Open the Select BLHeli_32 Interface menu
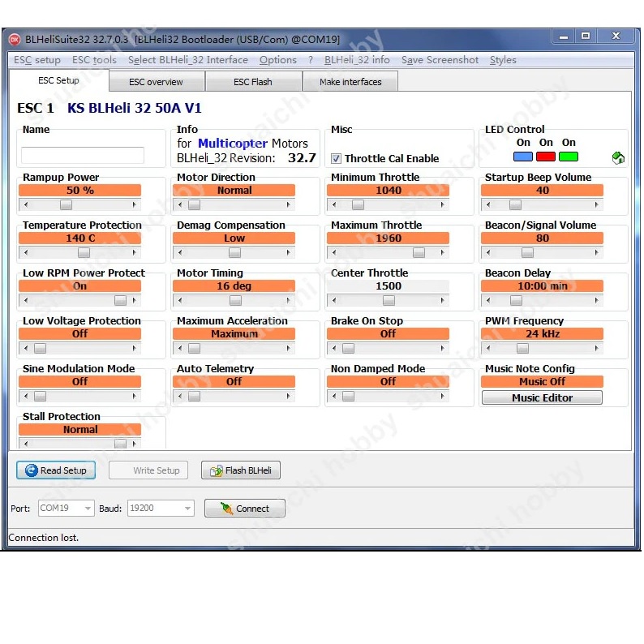 (x=187, y=60)
